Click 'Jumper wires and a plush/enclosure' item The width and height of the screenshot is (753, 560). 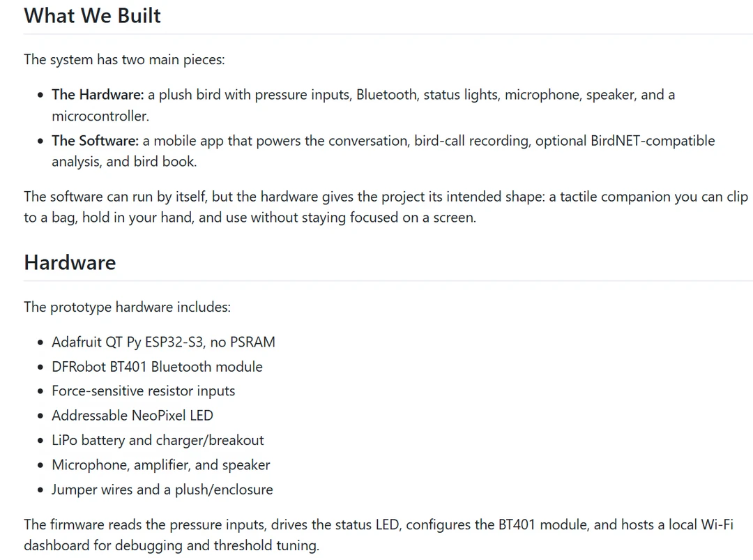click(x=162, y=490)
